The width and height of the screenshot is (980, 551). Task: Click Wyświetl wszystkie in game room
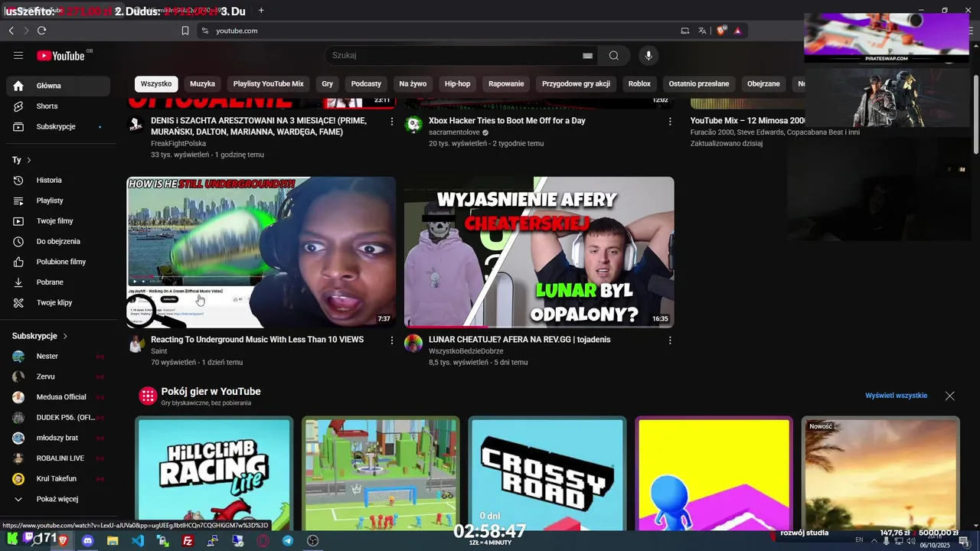pyautogui.click(x=896, y=396)
